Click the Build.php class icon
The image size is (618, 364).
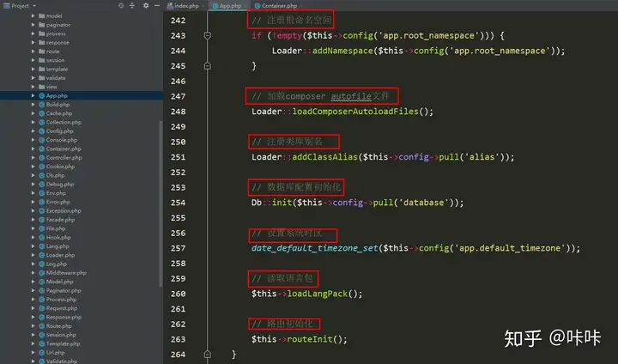[x=42, y=105]
